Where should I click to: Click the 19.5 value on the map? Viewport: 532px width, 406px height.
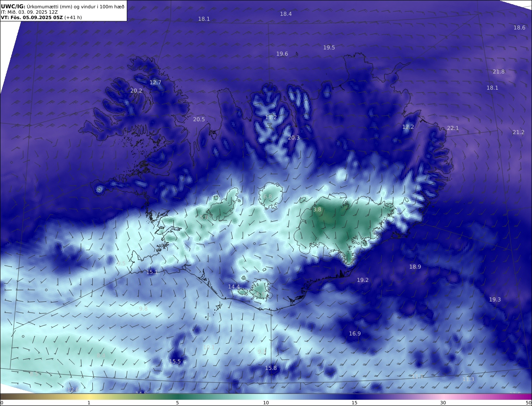tap(329, 47)
